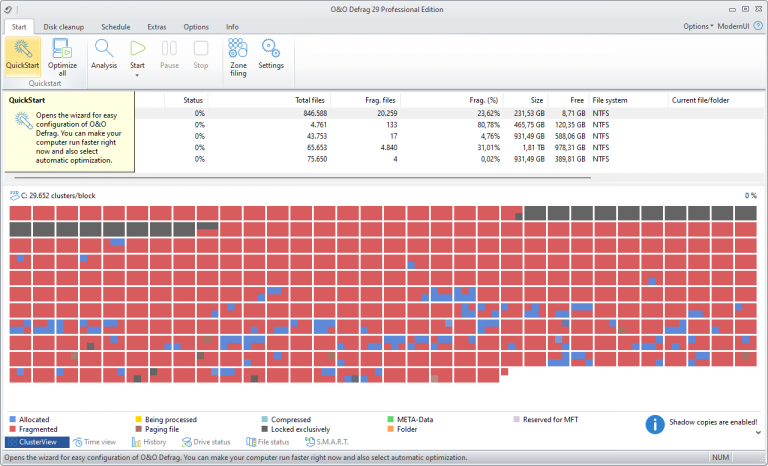Click the Optimize all icon
This screenshot has width=768, height=466.
pos(62,49)
